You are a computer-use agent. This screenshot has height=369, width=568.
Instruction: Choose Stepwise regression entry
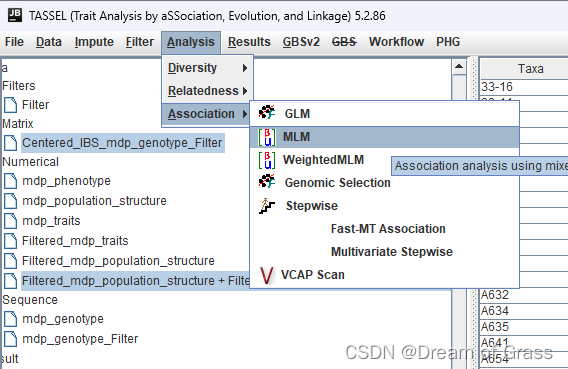(385, 206)
